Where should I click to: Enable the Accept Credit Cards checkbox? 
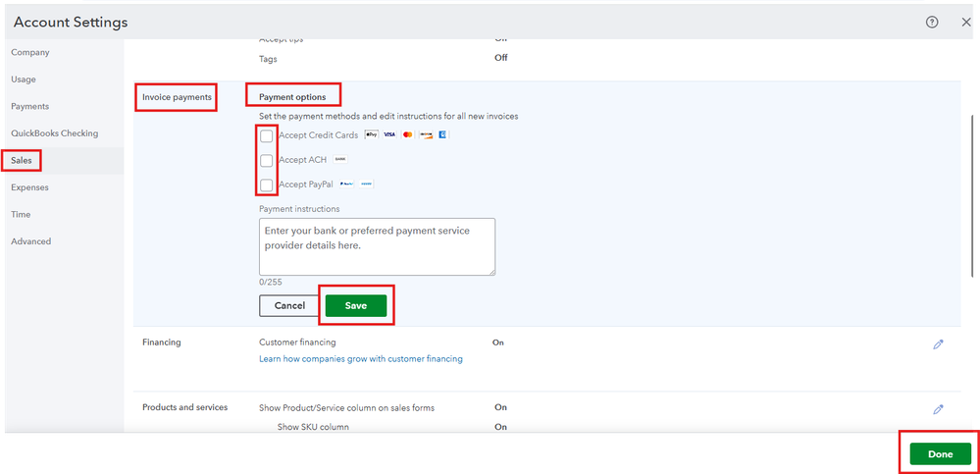pyautogui.click(x=266, y=135)
